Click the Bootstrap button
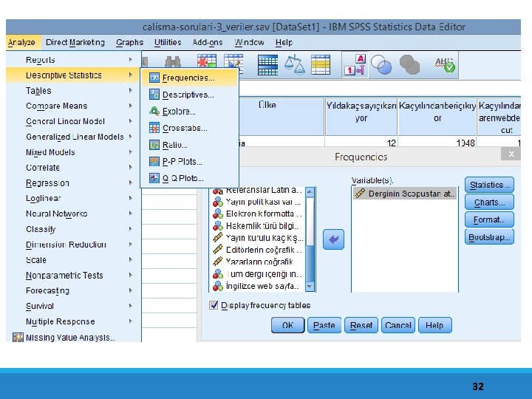 click(x=489, y=237)
